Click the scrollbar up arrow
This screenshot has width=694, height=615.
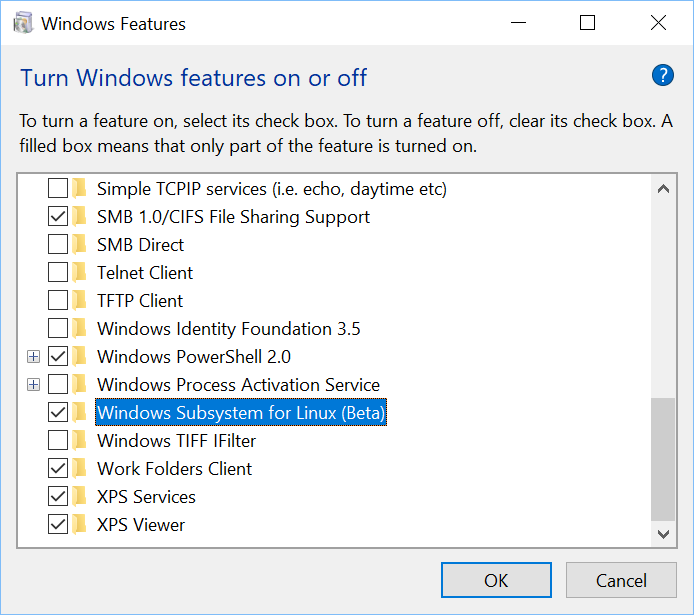coord(663,189)
